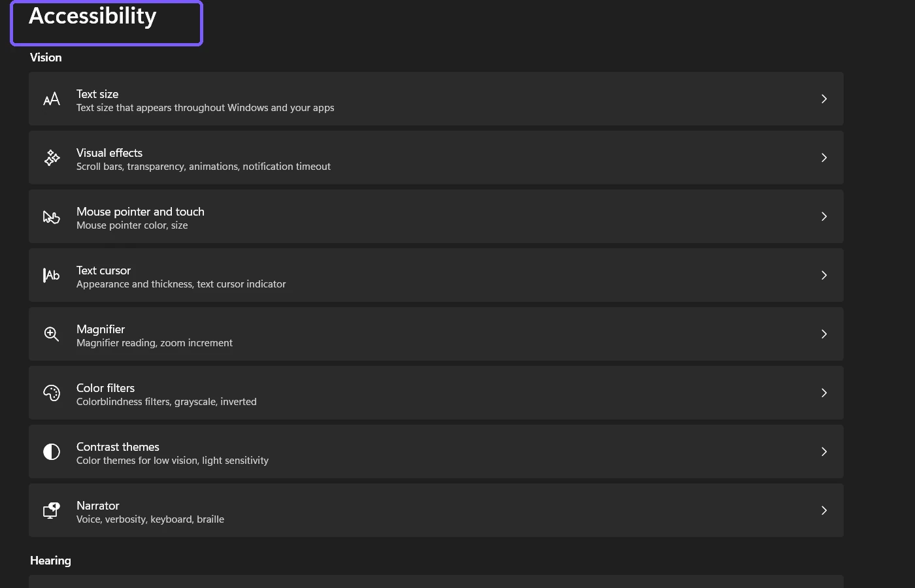915x588 pixels.
Task: Click the Contrast themes label
Action: tap(118, 447)
